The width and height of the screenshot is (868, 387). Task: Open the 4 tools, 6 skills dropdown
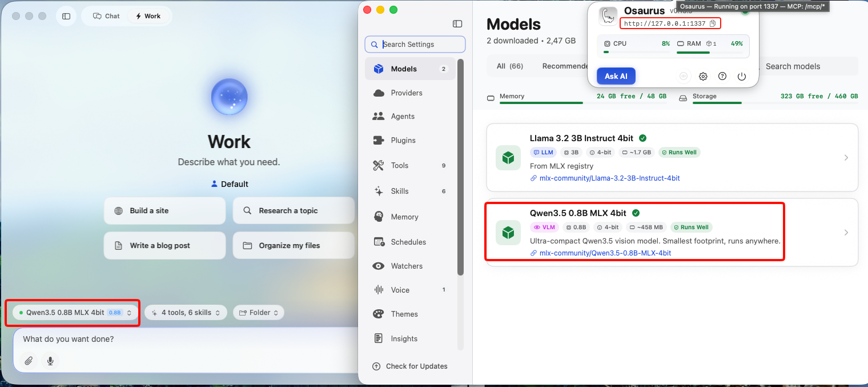(186, 313)
